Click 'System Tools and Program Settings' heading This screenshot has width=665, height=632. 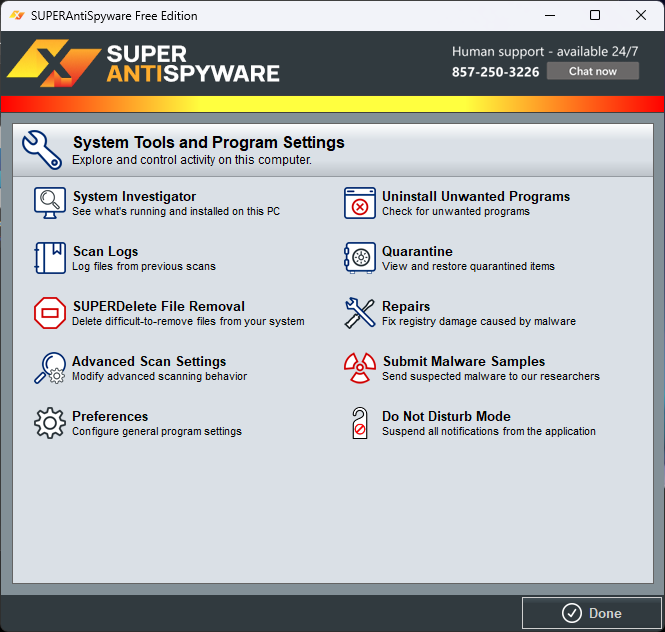(x=208, y=142)
